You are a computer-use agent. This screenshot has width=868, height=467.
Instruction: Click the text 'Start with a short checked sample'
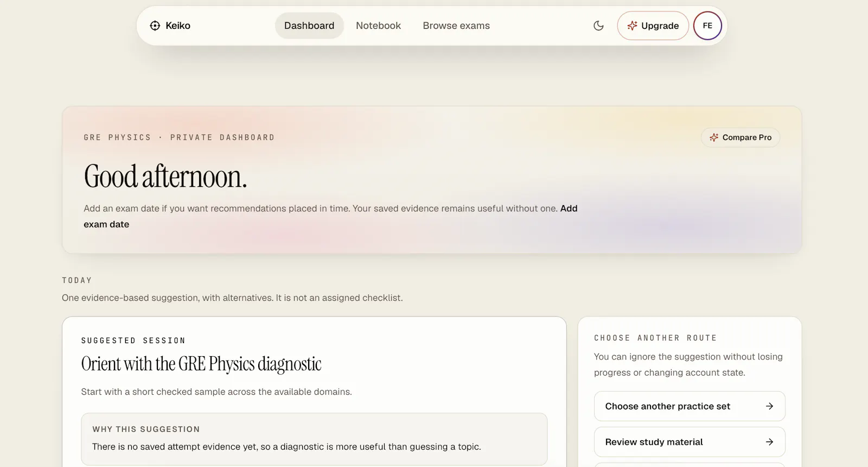(153, 392)
